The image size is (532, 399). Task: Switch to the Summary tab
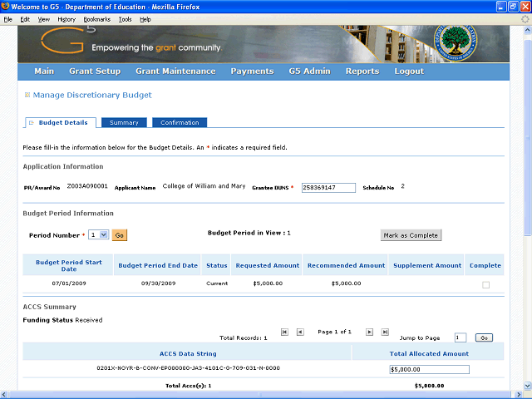click(x=124, y=123)
